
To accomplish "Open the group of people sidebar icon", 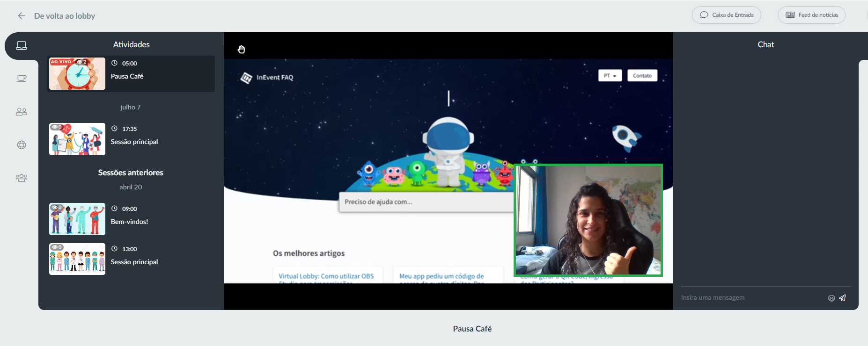I will (x=22, y=178).
